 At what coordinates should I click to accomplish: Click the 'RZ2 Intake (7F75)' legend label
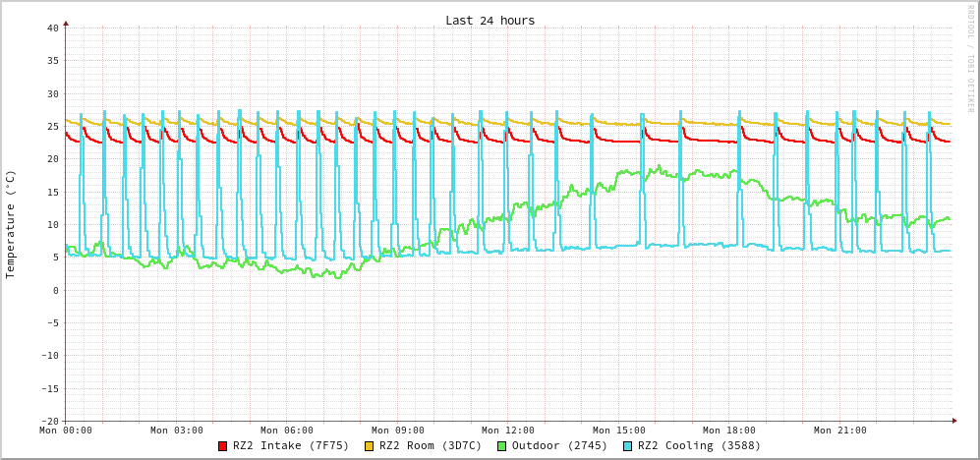[291, 446]
